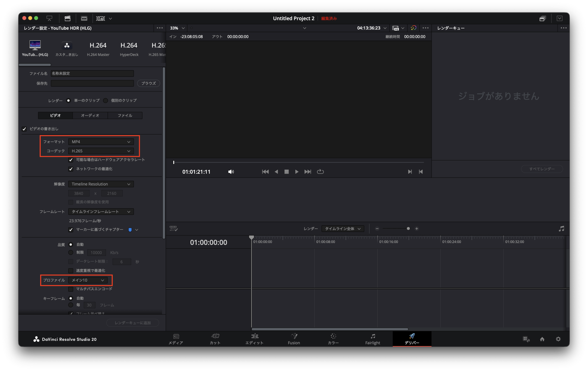Click the timeline zoom in plus button
Screen dimensions: 588x371
pos(417,229)
